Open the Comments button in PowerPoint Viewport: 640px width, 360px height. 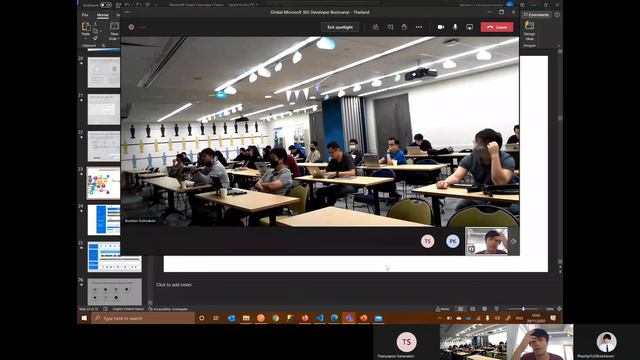point(536,15)
